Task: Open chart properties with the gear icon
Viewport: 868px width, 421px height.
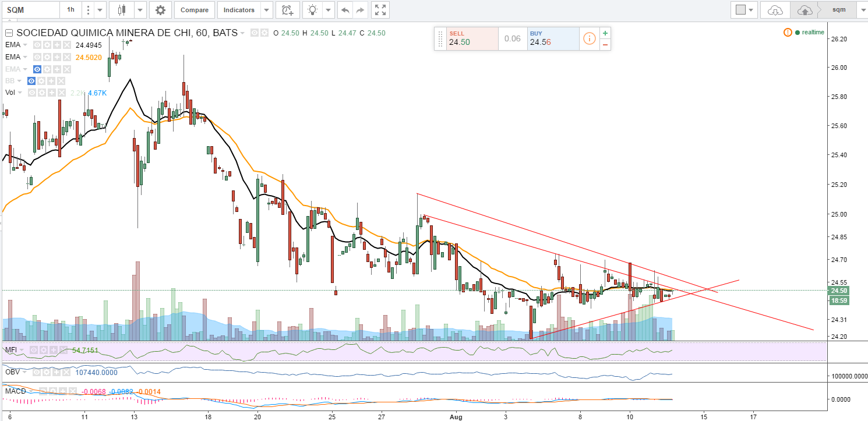Action: tap(160, 10)
